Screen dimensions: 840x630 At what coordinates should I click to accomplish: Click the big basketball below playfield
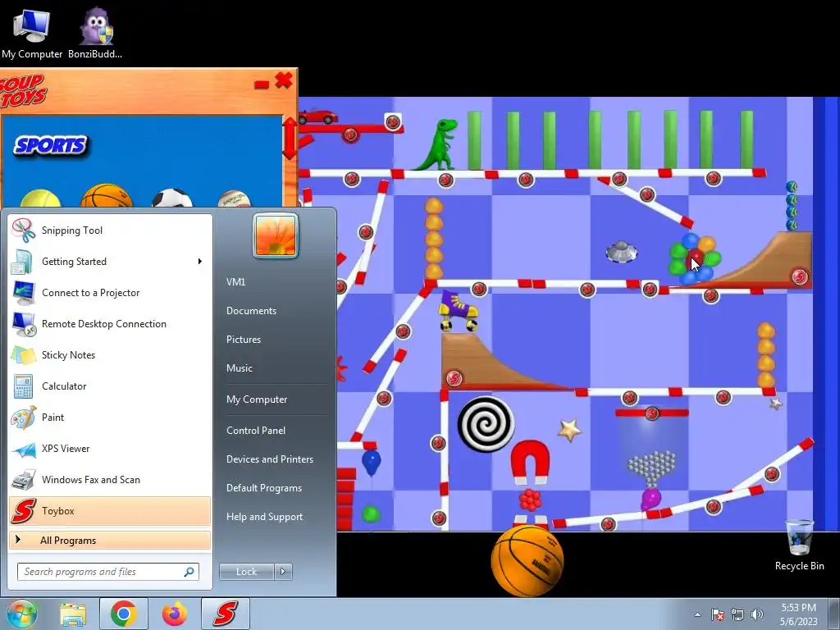point(527,560)
